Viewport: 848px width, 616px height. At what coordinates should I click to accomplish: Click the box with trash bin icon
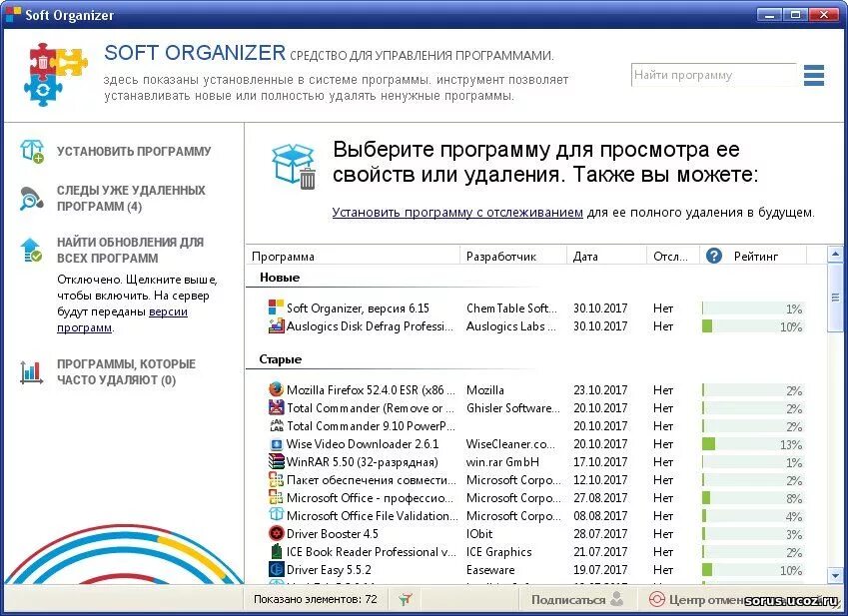coord(294,167)
